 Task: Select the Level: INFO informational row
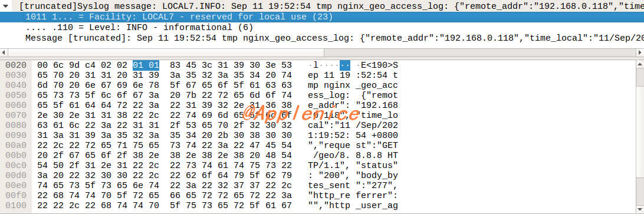322,28
